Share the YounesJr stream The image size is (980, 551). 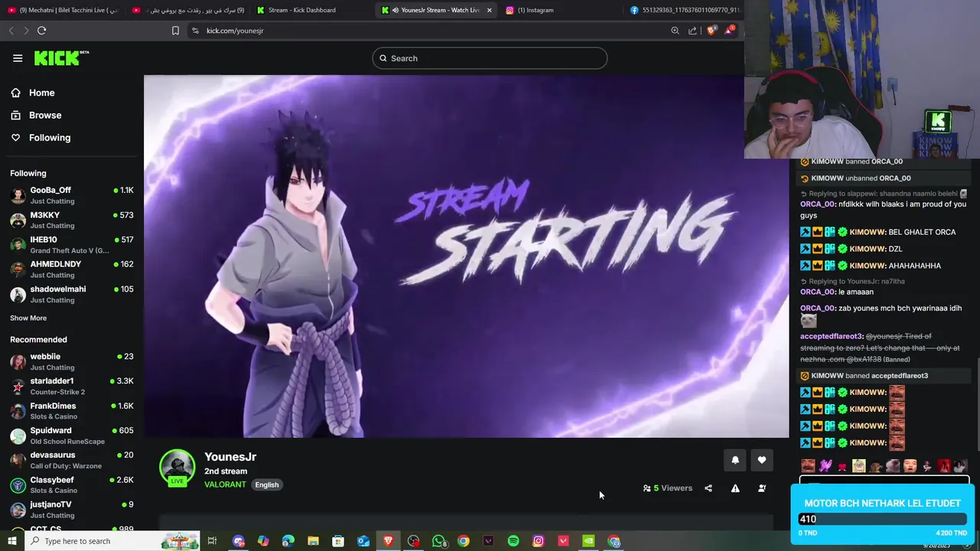(x=708, y=488)
